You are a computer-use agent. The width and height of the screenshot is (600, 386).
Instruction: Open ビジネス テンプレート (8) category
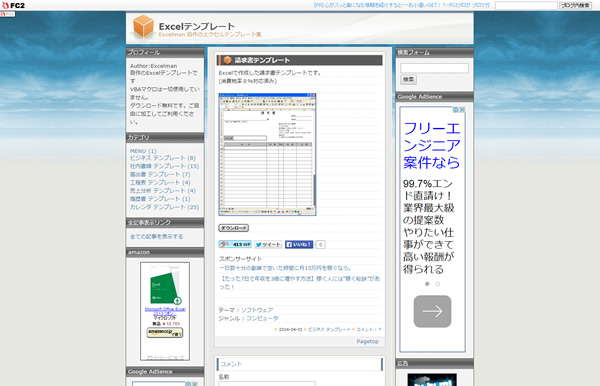coord(163,158)
